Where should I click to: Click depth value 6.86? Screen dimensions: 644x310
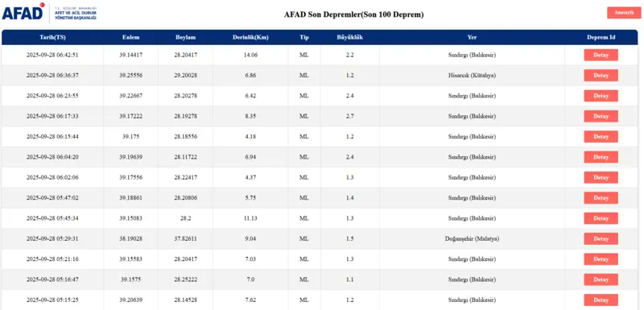[250, 76]
